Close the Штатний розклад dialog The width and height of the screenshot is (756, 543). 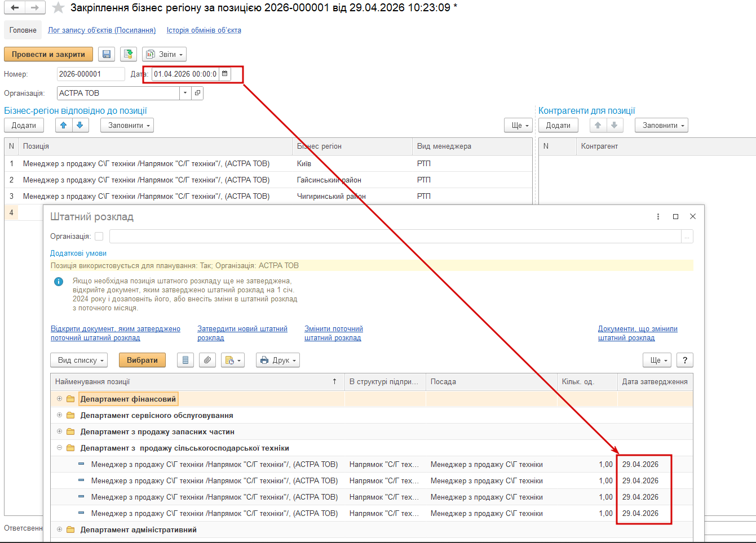click(x=693, y=216)
